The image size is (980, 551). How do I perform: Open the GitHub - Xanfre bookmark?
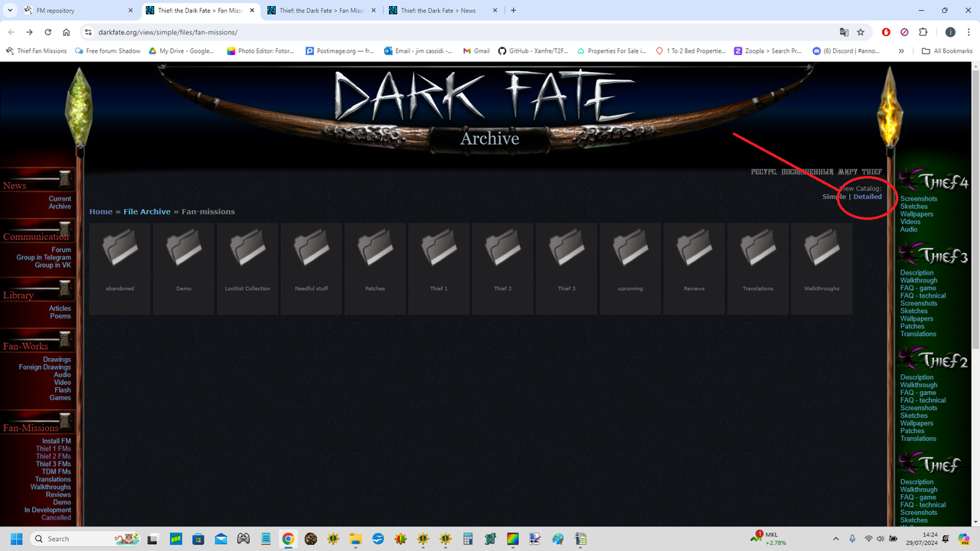click(534, 51)
